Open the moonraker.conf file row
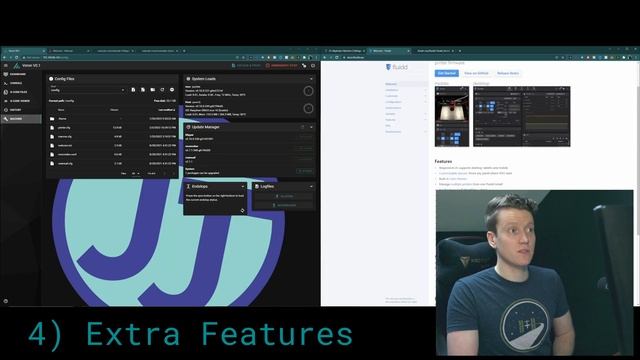 pos(112,154)
